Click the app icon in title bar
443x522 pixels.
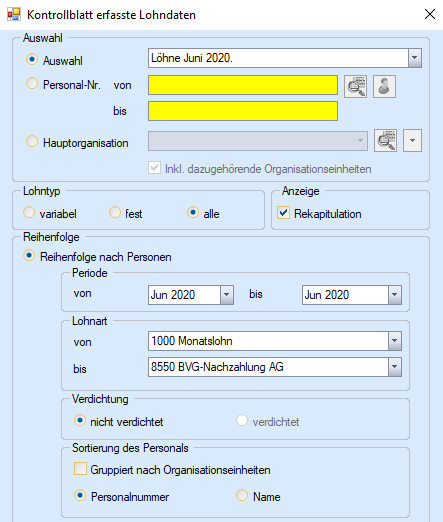click(14, 15)
